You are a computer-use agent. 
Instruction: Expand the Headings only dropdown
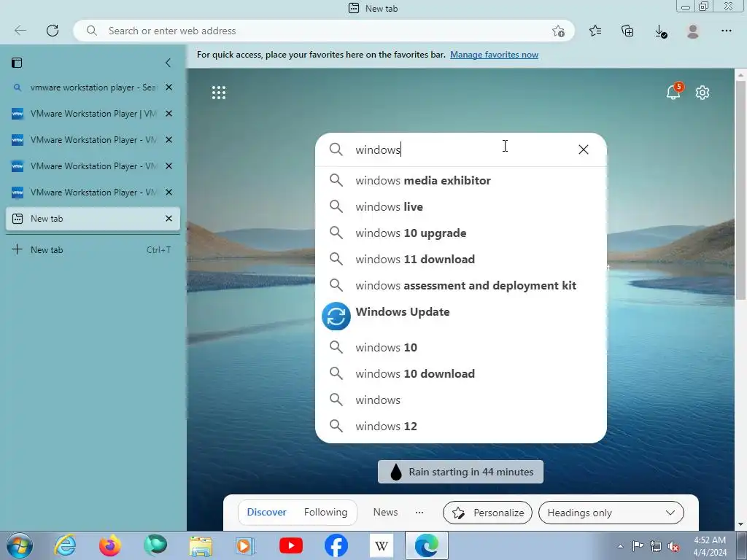coord(611,513)
